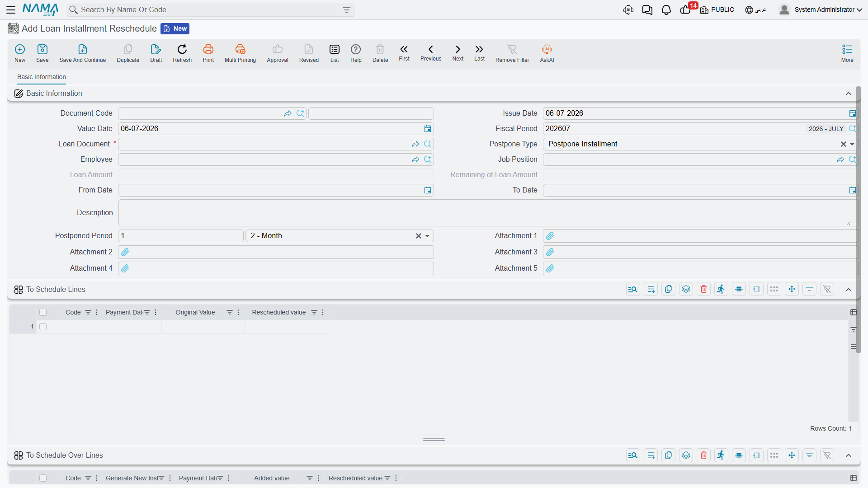Open the hamburger main menu

tap(11, 10)
